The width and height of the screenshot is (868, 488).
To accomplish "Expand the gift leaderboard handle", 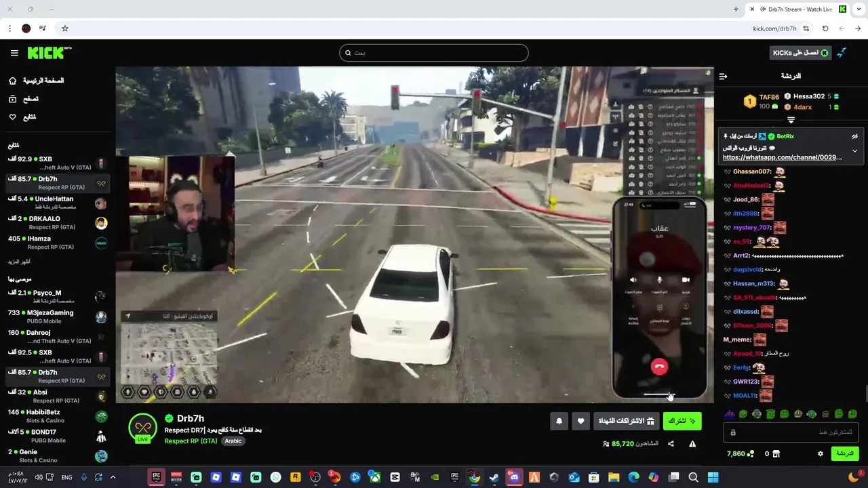I will [791, 119].
